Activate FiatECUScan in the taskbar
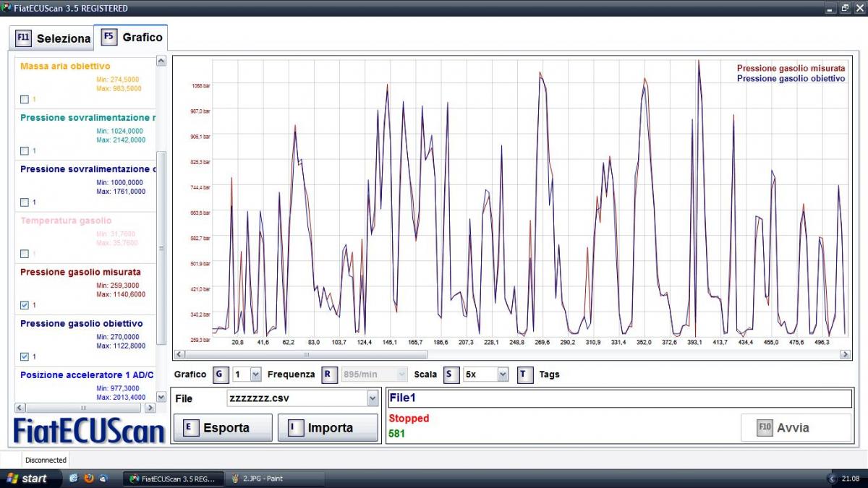Image resolution: width=868 pixels, height=488 pixels. point(174,479)
